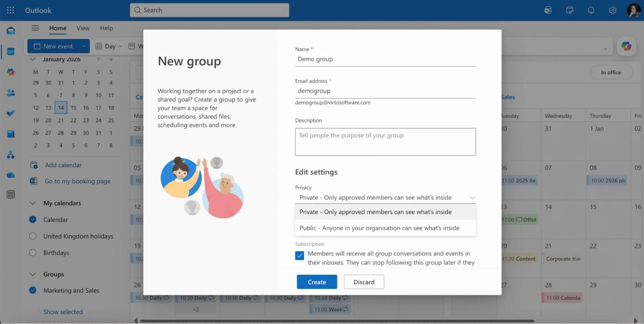Toggle the United Kingdom holidays calendar
Viewport: 644px width, 324px height.
pos(33,236)
